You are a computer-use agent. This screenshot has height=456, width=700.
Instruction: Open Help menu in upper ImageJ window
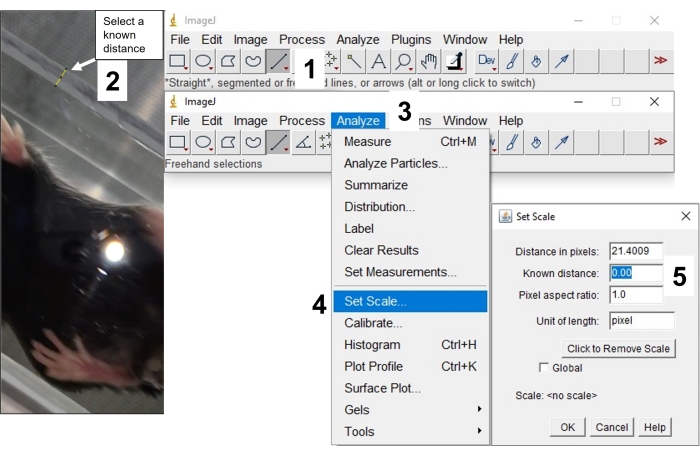[x=511, y=40]
